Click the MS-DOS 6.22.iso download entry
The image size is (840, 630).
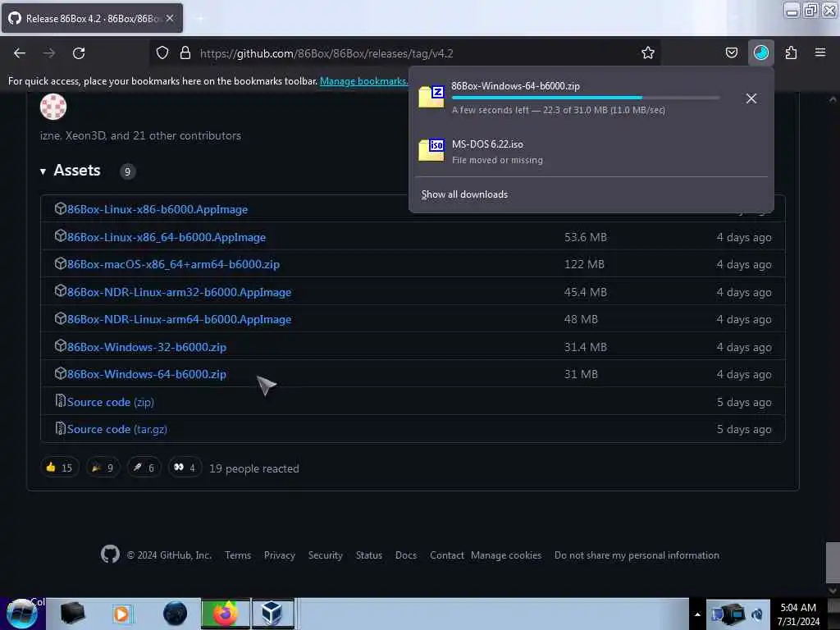(x=591, y=151)
